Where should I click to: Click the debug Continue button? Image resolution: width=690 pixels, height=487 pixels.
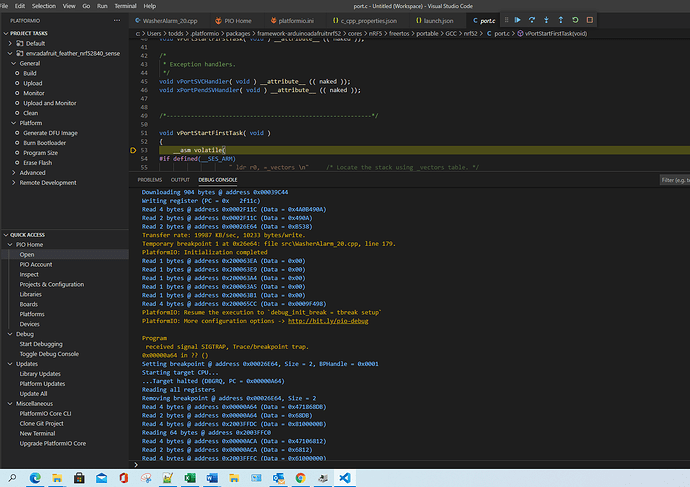(518, 20)
